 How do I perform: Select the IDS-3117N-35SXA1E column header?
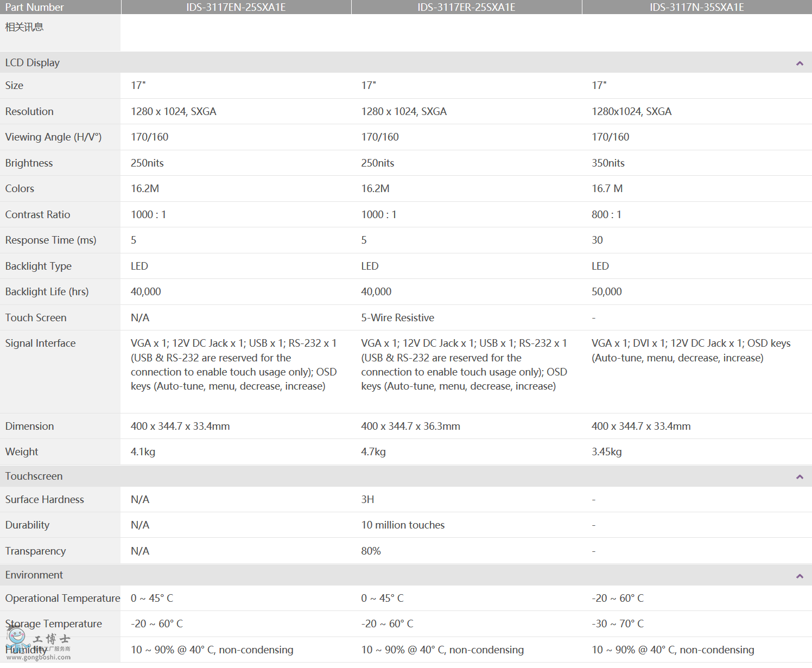(x=696, y=7)
